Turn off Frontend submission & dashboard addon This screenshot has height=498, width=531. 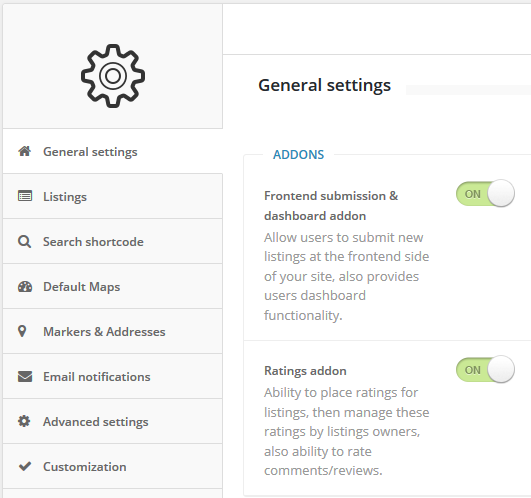[485, 194]
